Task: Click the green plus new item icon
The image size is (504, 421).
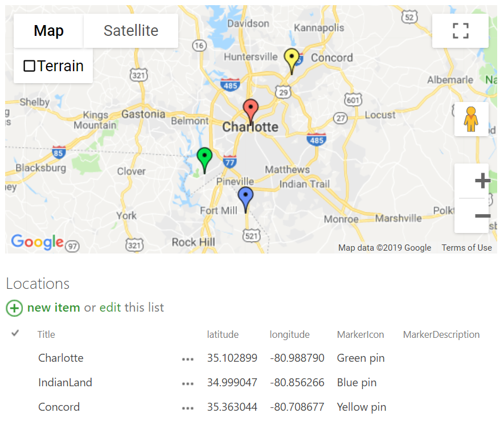Action: point(14,308)
